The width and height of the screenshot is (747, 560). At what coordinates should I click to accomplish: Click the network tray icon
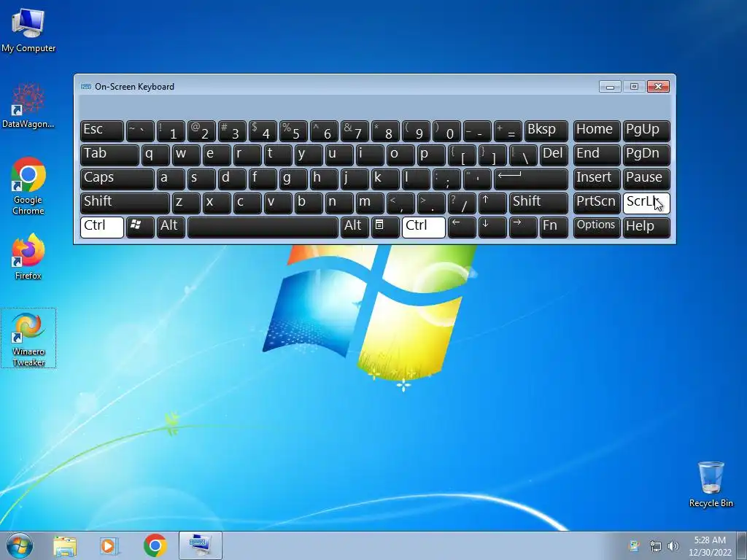(656, 546)
